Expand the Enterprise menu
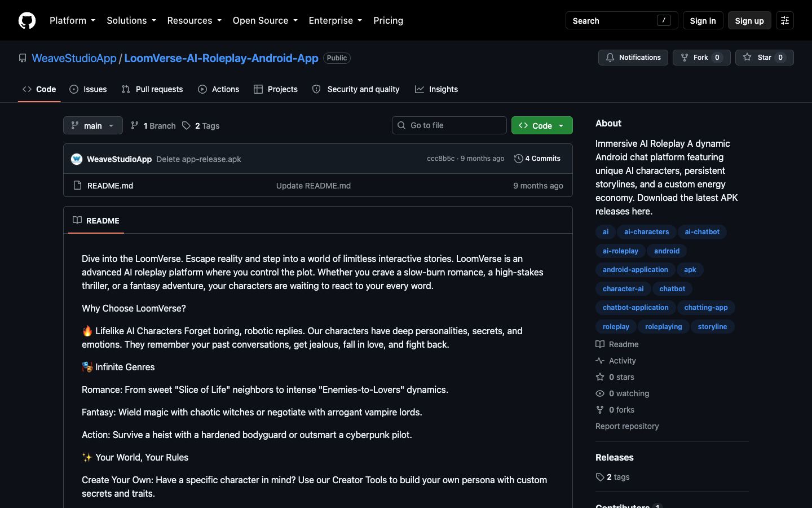The width and height of the screenshot is (812, 508). 335,20
